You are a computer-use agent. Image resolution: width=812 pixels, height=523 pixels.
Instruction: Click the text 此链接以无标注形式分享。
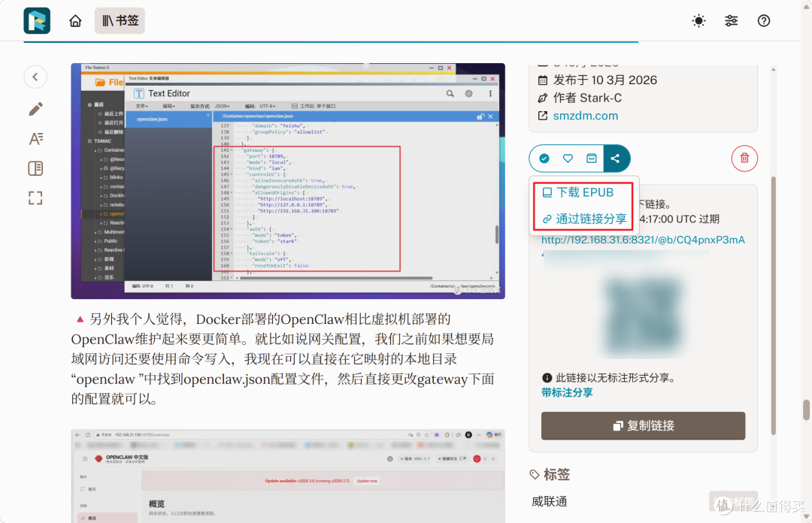point(615,378)
